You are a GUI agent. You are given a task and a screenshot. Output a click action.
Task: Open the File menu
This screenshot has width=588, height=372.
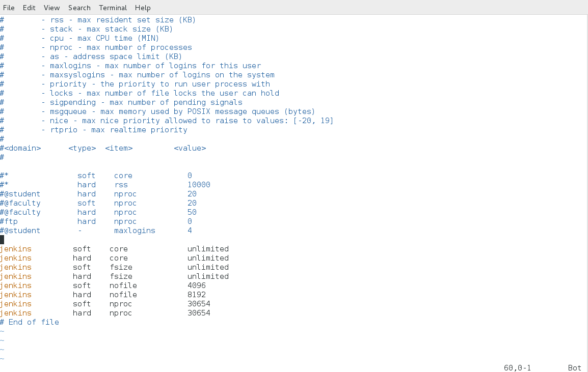tap(9, 8)
